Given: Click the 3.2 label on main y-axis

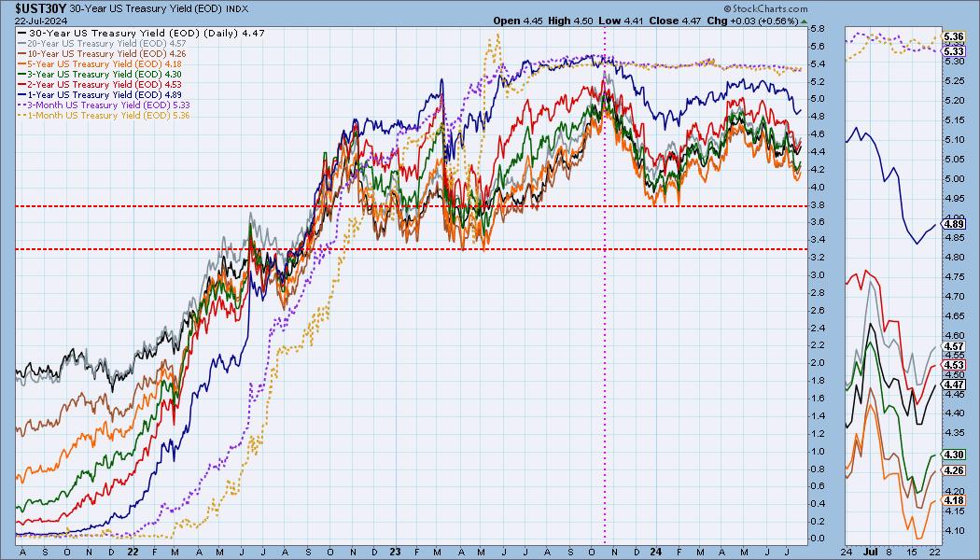Looking at the screenshot, I should pos(817,258).
